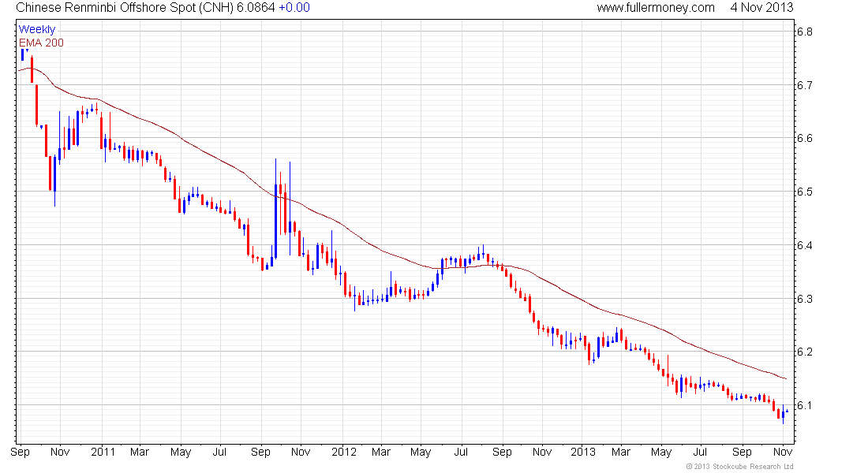Click the 6.2 price axis label
Image resolution: width=868 pixels, height=473 pixels.
point(804,352)
